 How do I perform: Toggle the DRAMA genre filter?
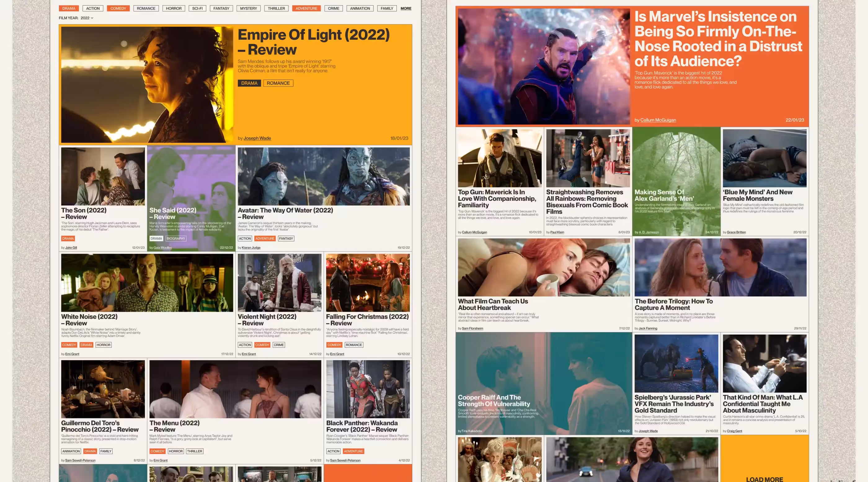[x=69, y=8]
